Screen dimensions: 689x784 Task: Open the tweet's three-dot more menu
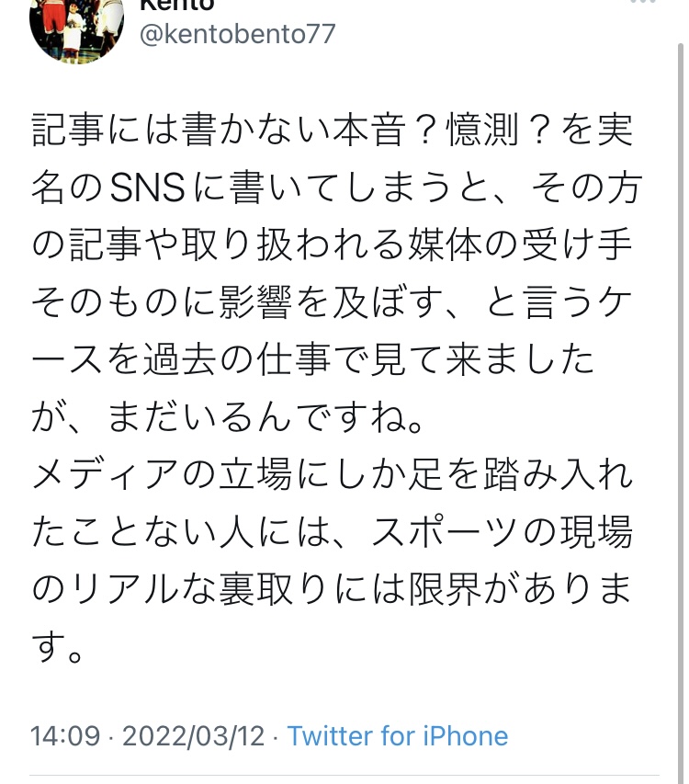644,2
